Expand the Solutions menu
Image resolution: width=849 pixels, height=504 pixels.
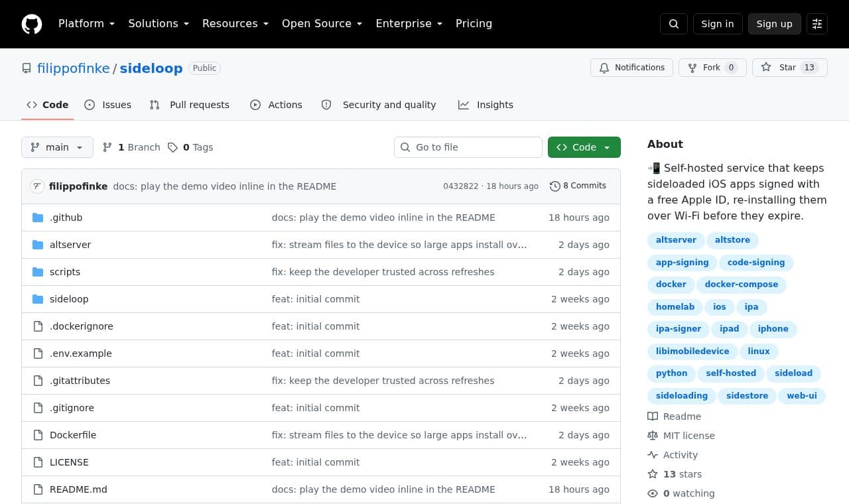coord(159,24)
